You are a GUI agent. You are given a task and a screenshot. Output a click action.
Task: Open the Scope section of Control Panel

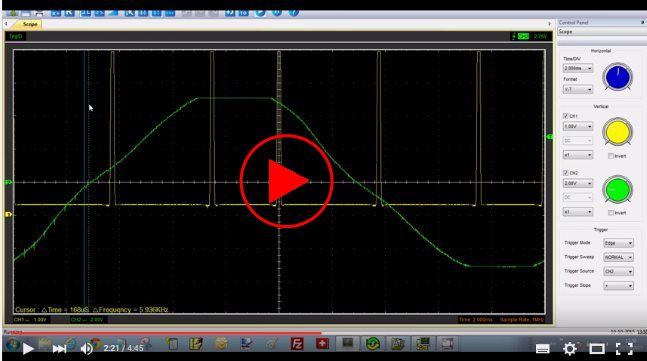click(602, 32)
